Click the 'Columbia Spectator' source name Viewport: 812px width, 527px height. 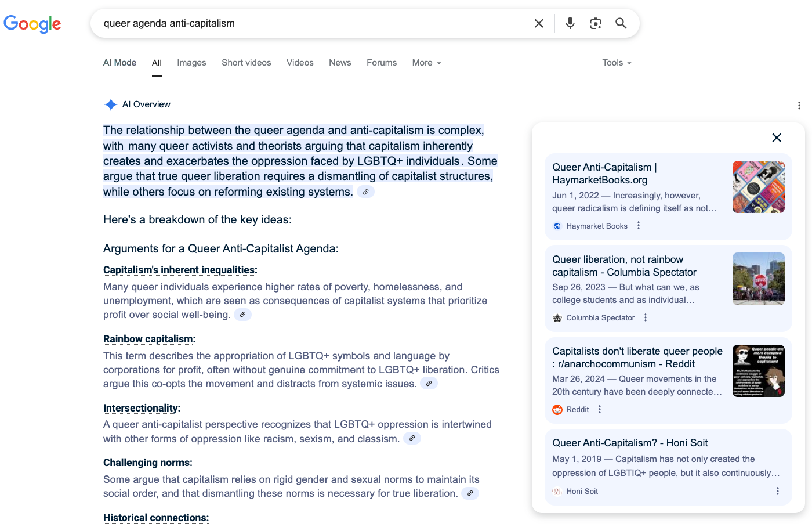pyautogui.click(x=600, y=318)
